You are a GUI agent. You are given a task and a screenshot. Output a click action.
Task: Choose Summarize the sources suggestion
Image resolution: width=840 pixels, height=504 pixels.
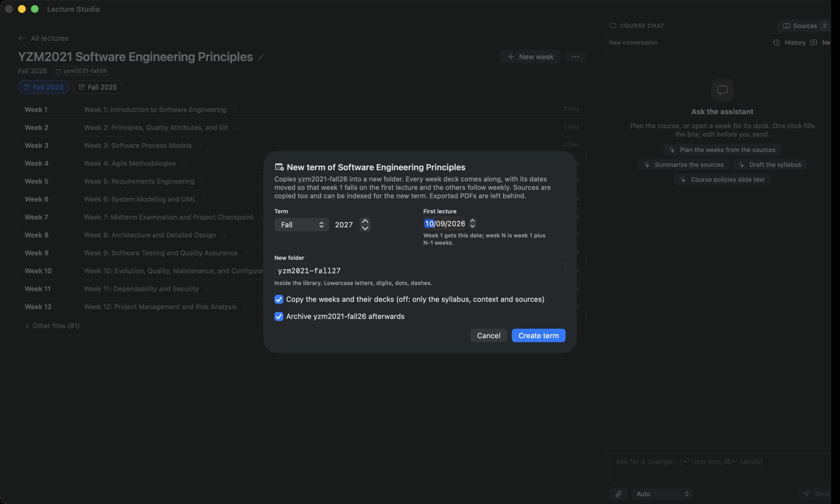[x=683, y=165]
